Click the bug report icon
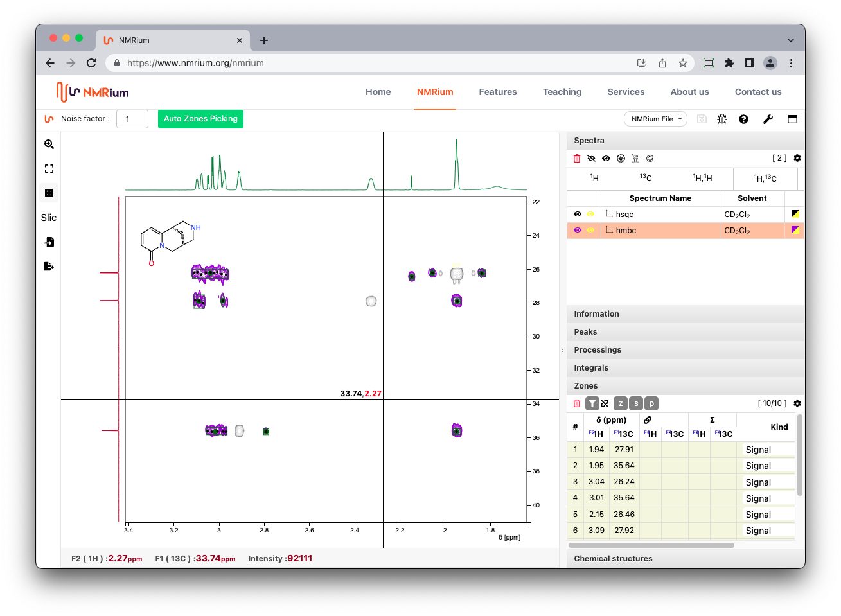The image size is (841, 616). pyautogui.click(x=722, y=119)
